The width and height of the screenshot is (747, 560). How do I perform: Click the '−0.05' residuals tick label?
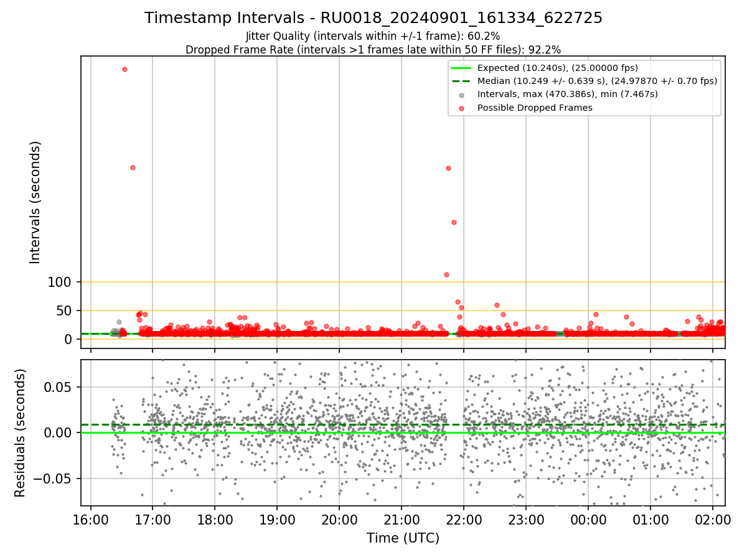tap(52, 479)
